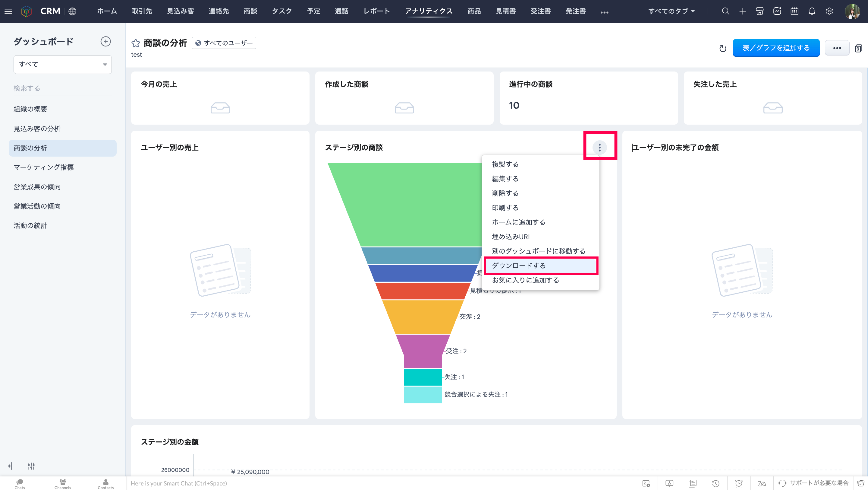This screenshot has height=490, width=868.
Task: Click the three-dot menu on ステージ別の商談
Action: [599, 147]
